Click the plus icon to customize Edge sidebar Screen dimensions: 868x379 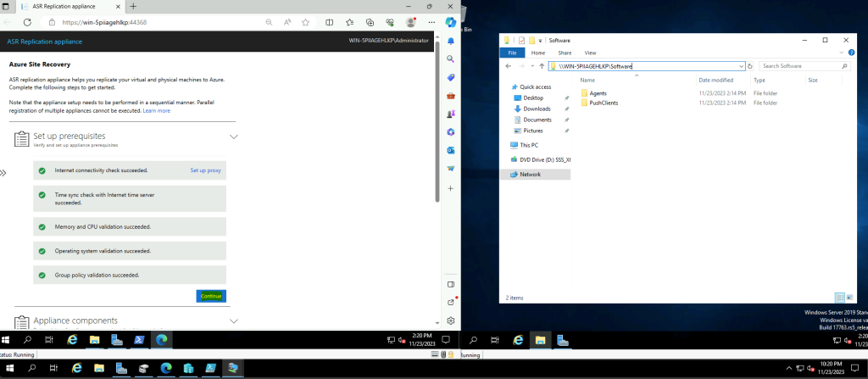click(451, 188)
